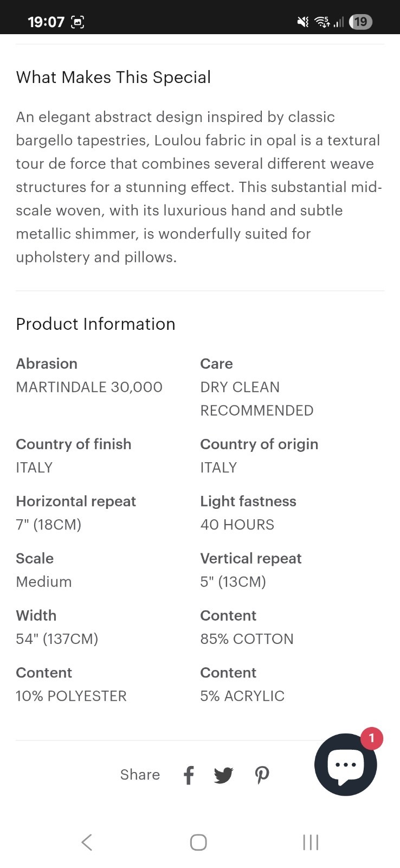Tap the Android home button

coord(198,842)
